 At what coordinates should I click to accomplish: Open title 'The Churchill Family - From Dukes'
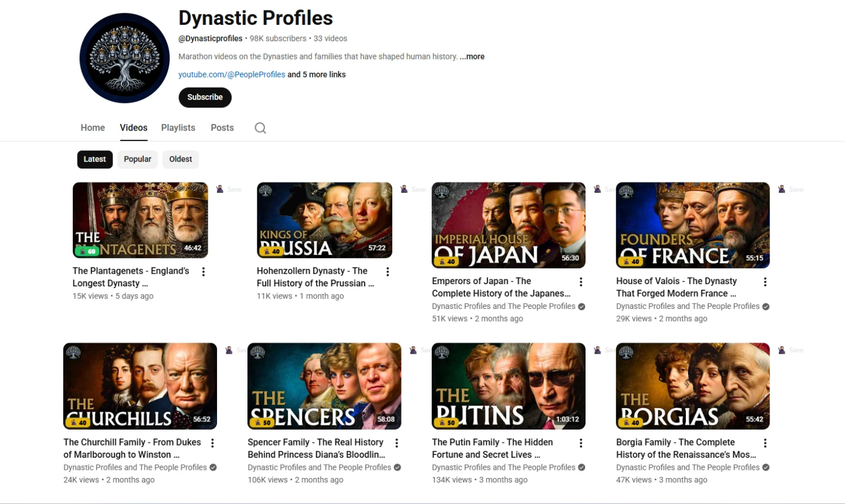132,448
